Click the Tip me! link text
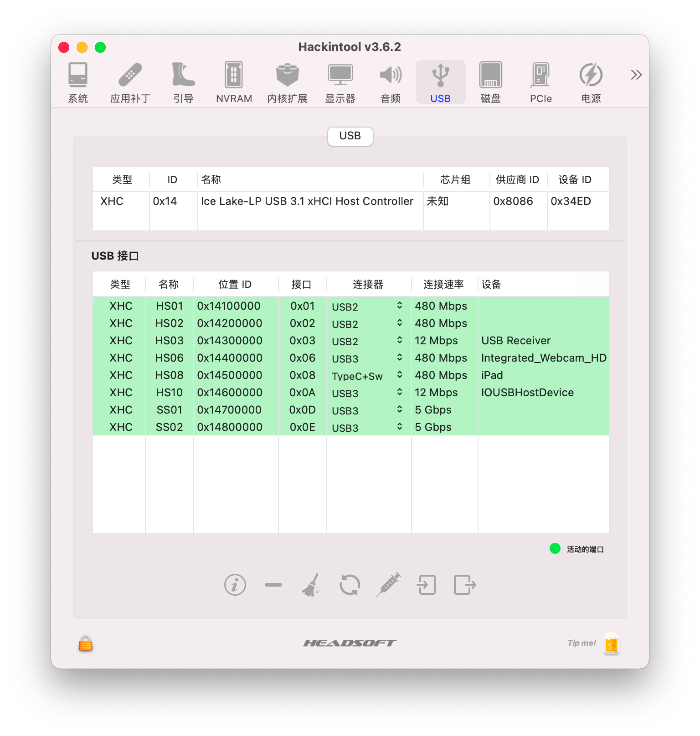Image resolution: width=700 pixels, height=736 pixels. point(582,643)
